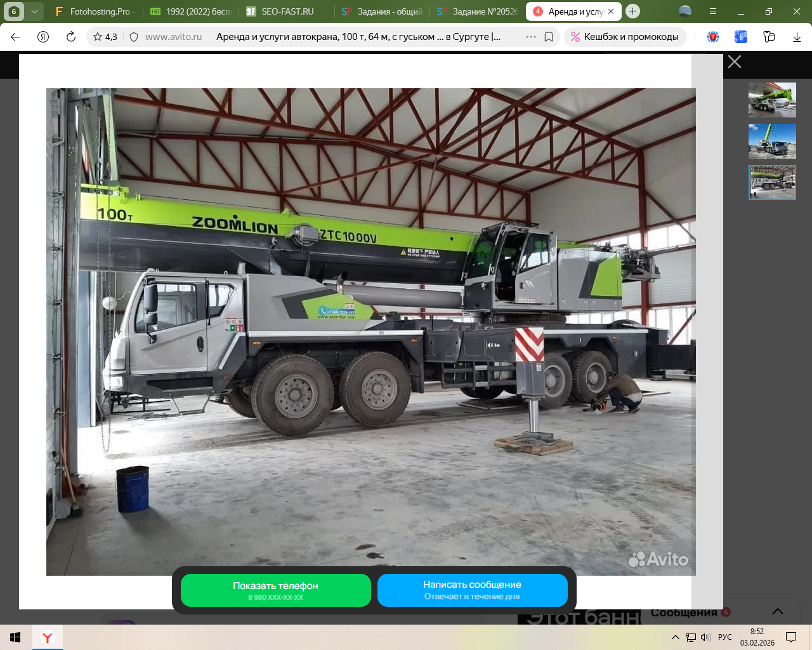Open the Windows Start menu
This screenshot has height=650, width=812.
15,637
